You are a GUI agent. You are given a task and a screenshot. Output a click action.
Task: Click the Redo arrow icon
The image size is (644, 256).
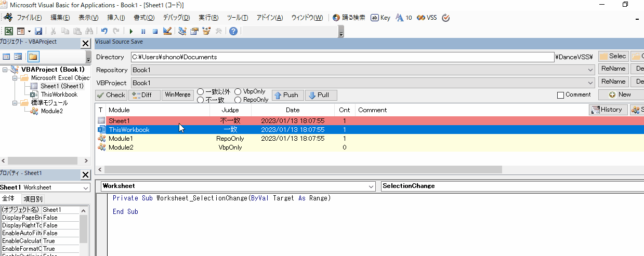tap(116, 31)
